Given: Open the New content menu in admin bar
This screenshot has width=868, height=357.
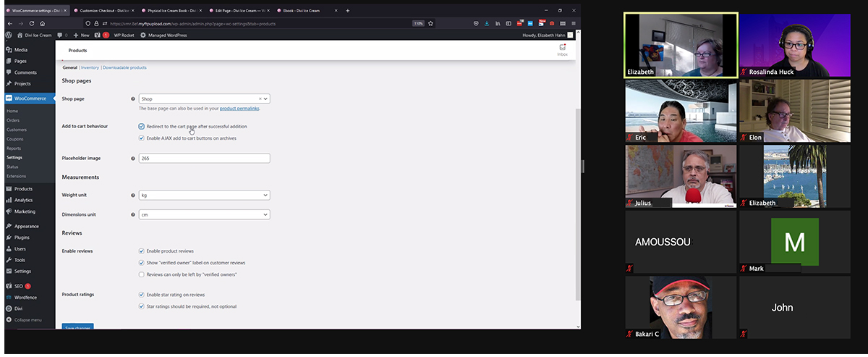Looking at the screenshot, I should 81,35.
